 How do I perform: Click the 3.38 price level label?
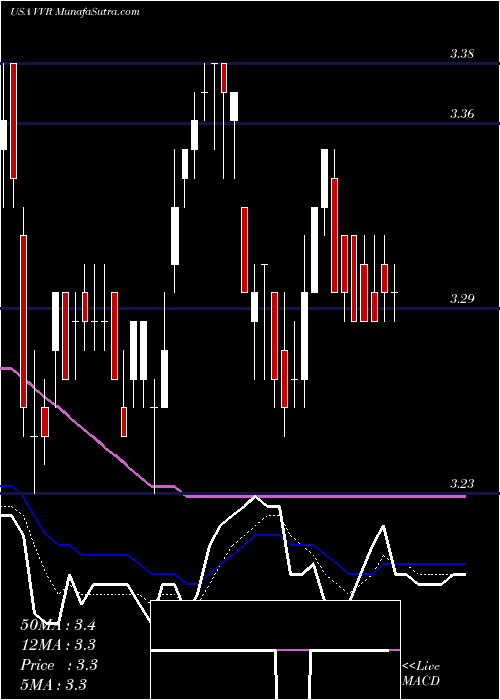click(x=462, y=54)
